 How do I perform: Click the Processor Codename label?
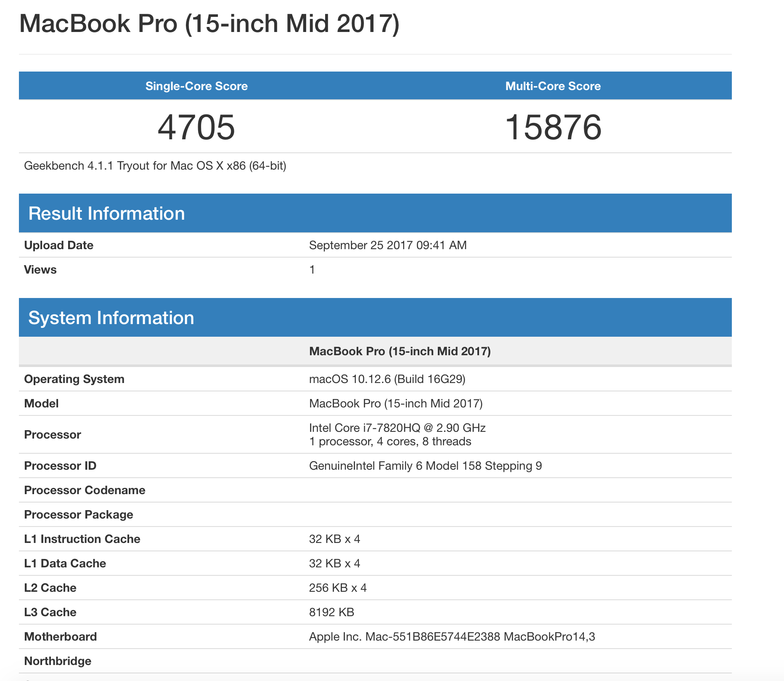pos(85,490)
